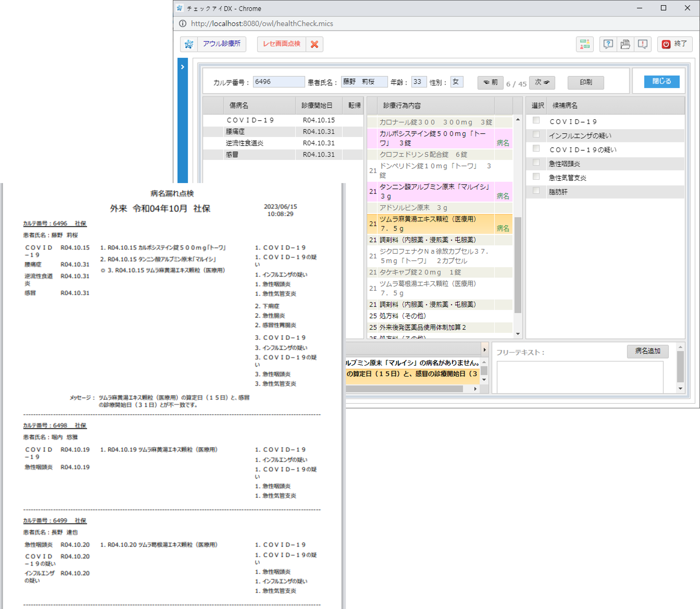The image size is (700, 609).
Task: Go to next patient with 次 button
Action: (x=542, y=83)
